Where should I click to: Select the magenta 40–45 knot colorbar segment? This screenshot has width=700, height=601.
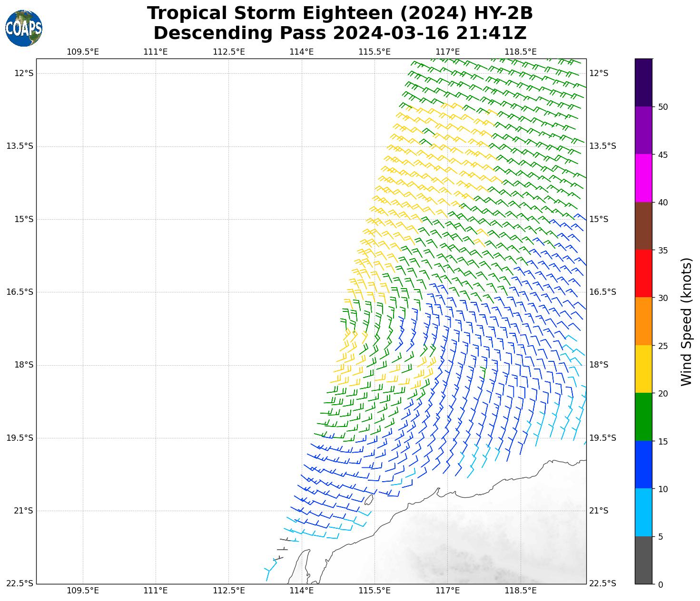click(x=643, y=178)
